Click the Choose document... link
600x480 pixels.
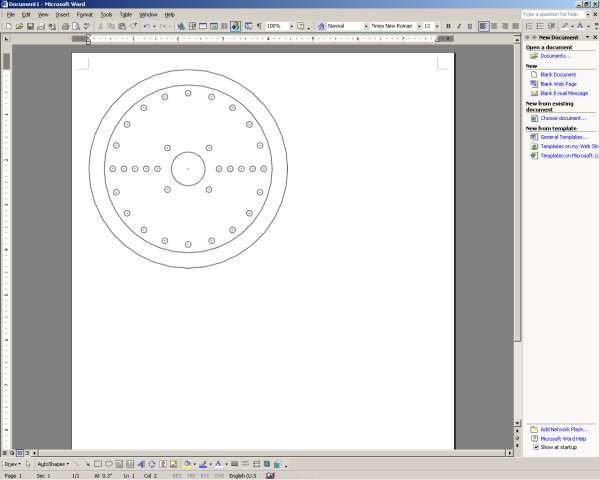click(563, 118)
